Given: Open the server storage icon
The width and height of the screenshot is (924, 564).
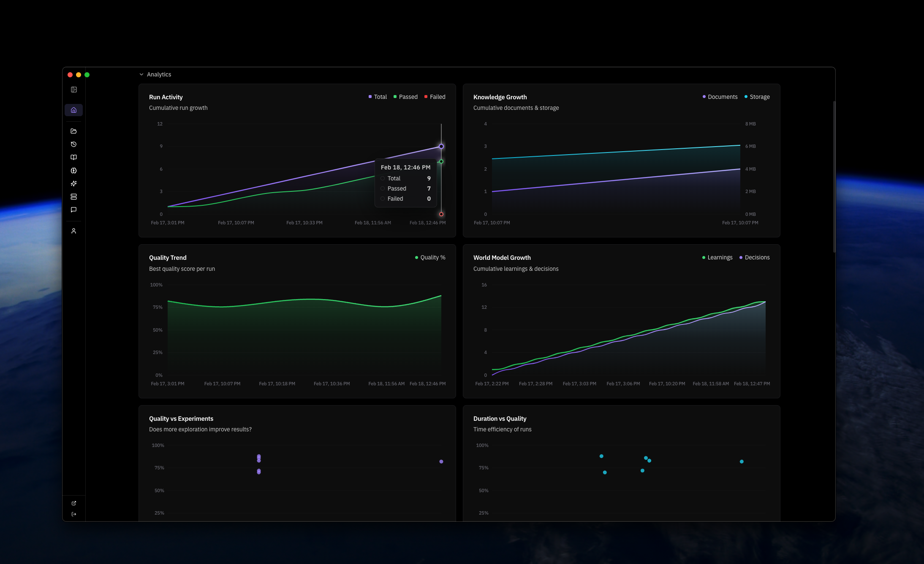Looking at the screenshot, I should [74, 197].
